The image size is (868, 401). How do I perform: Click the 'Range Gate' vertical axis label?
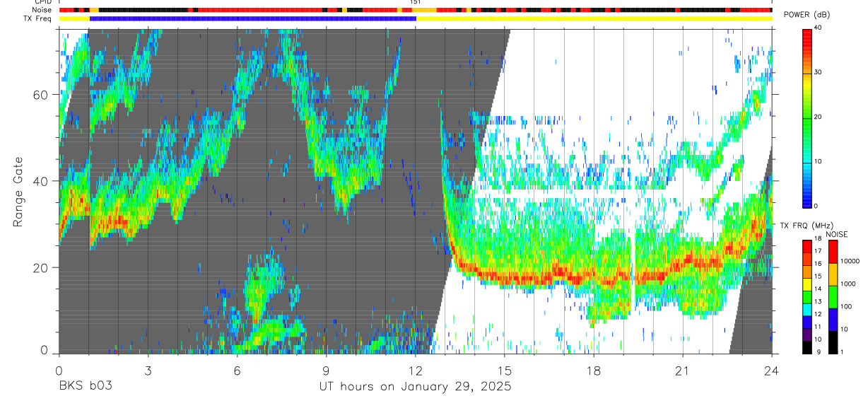[x=18, y=192]
